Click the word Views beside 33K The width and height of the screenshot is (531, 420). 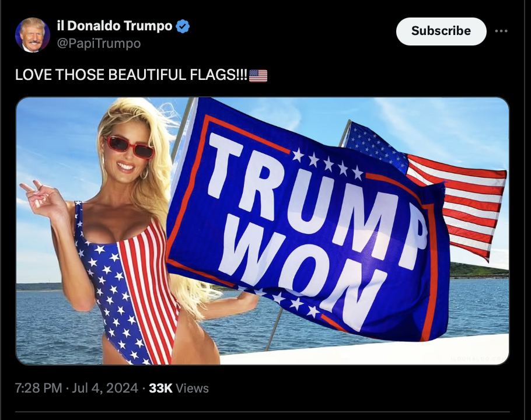pyautogui.click(x=192, y=388)
